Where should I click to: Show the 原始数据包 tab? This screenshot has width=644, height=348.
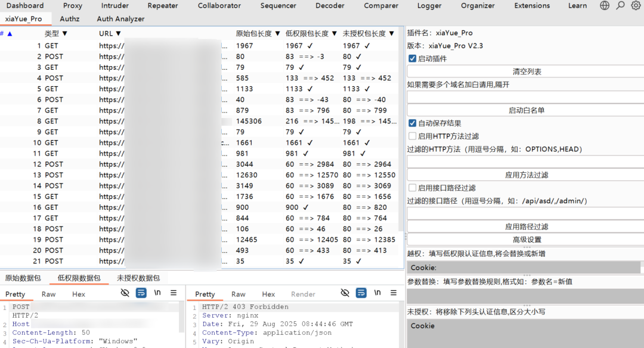click(x=23, y=278)
